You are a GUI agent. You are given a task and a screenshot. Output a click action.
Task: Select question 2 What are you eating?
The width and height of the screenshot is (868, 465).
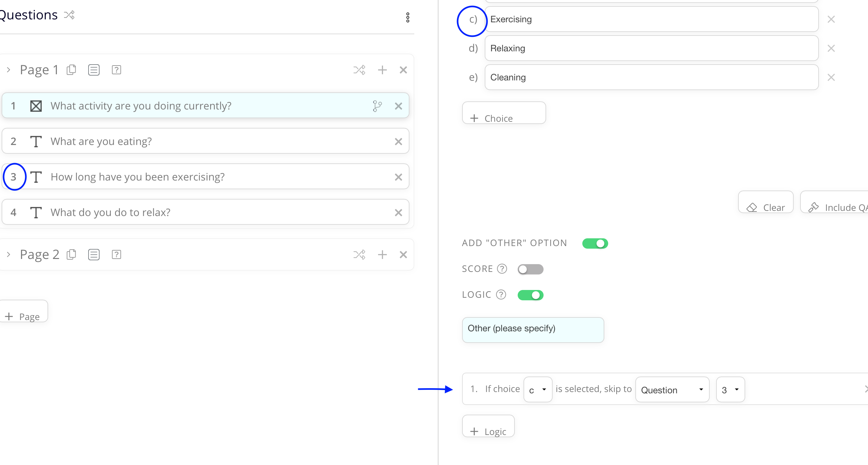pyautogui.click(x=205, y=141)
